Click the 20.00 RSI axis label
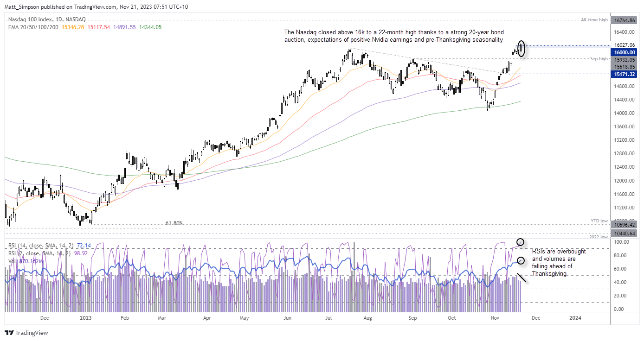644x341 pixels. 619,296
